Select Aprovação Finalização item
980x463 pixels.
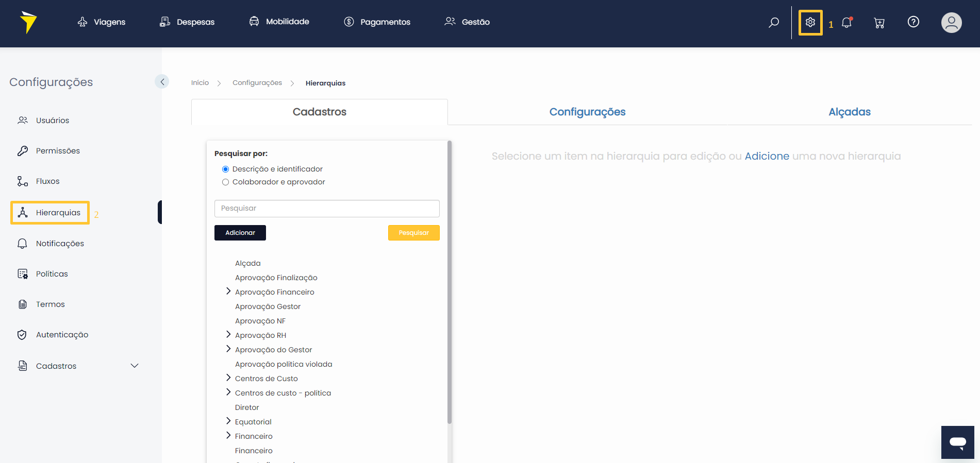[276, 278]
